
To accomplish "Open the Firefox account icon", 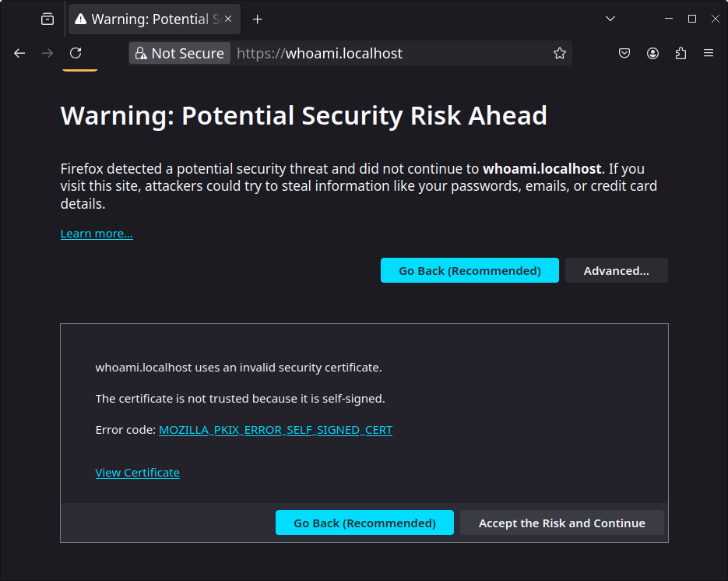I will (652, 54).
